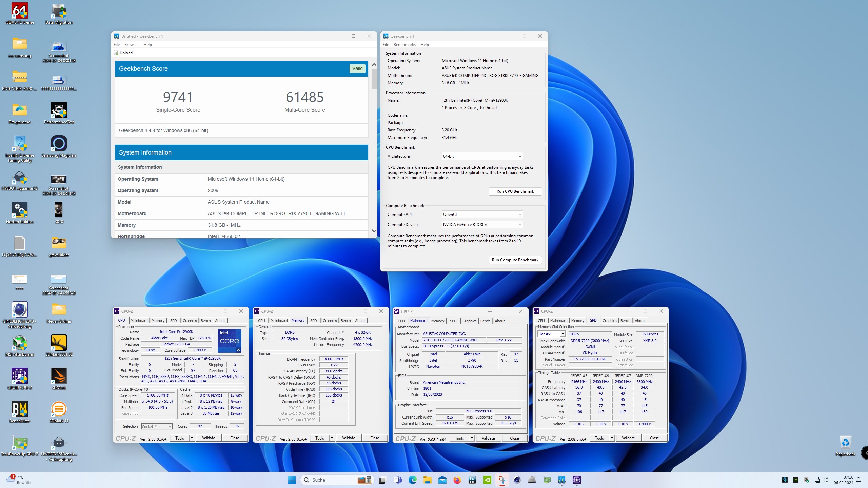
Task: Launch CINEBENCH 2003 shortcut icon
Action: tap(20, 314)
